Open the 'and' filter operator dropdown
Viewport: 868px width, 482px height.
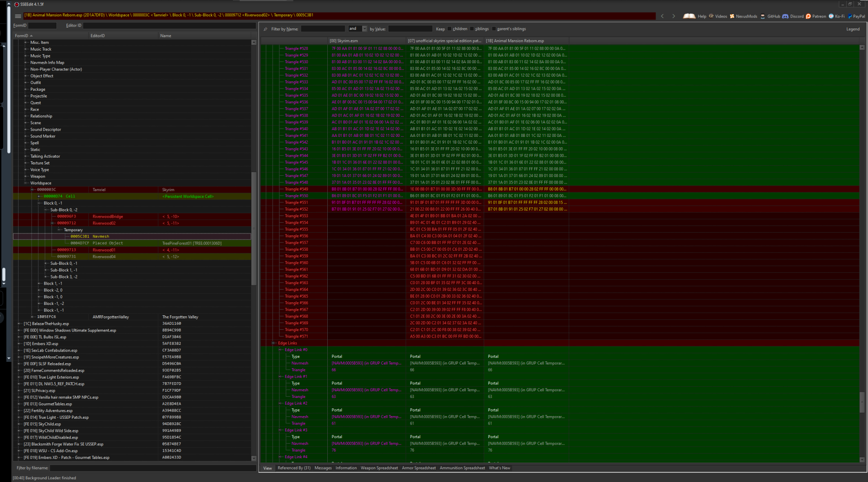364,29
